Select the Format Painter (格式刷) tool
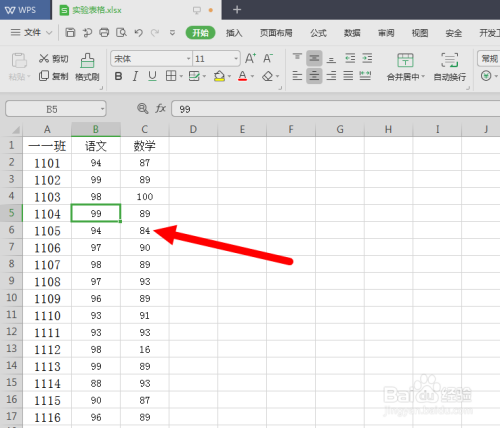Image resolution: width=500 pixels, height=428 pixels. [87, 67]
